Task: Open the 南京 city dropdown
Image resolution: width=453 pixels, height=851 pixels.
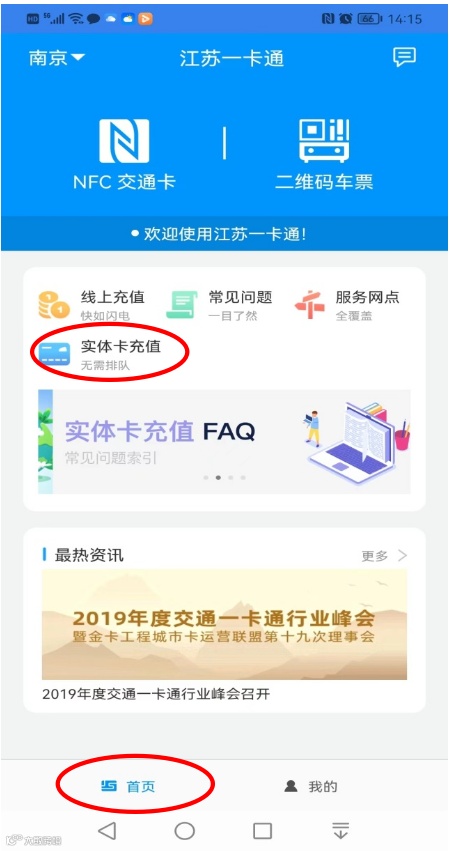Action: pyautogui.click(x=56, y=58)
